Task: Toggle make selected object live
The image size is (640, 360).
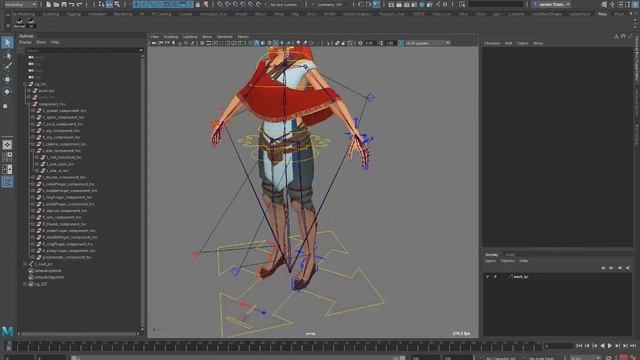Action: (259, 4)
